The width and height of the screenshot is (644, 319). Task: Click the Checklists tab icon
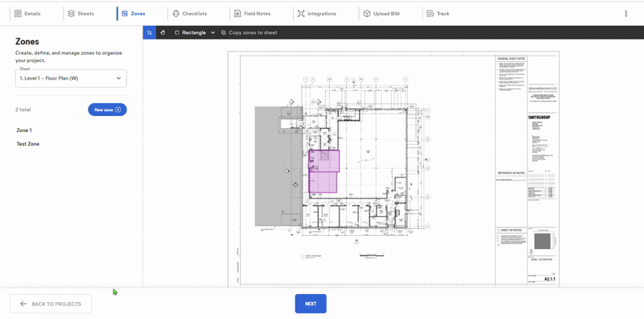tap(175, 14)
